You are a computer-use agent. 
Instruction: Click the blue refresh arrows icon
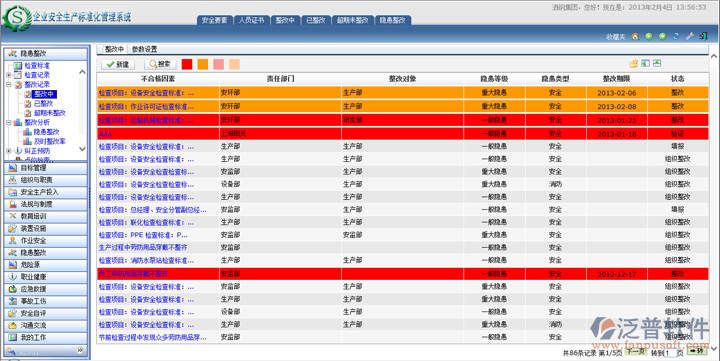point(676,36)
